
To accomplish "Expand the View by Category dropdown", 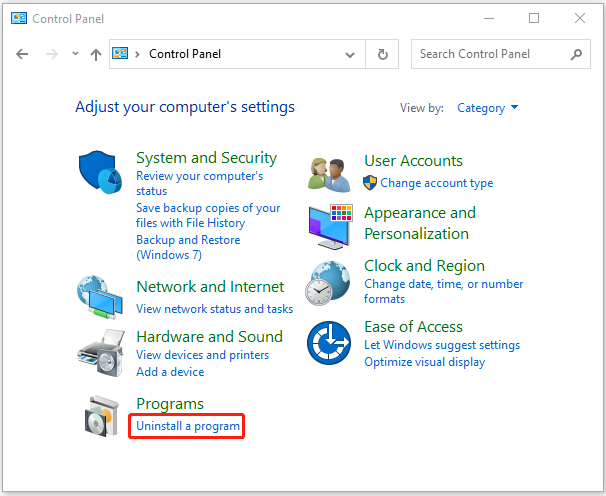I will point(487,108).
